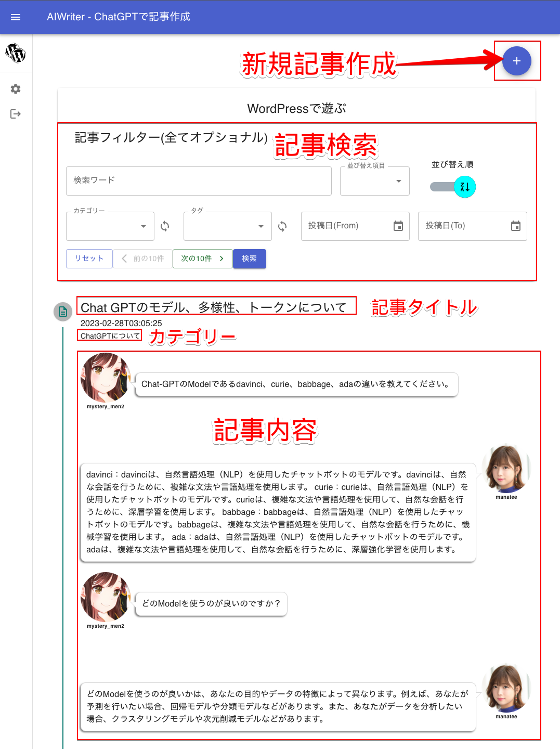Click the reply starting with davinci：davinciは

coord(278,512)
